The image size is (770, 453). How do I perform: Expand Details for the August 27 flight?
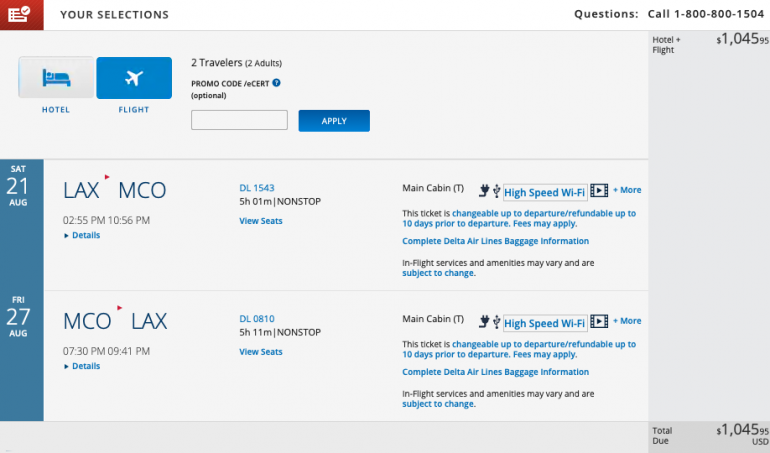pyautogui.click(x=82, y=366)
